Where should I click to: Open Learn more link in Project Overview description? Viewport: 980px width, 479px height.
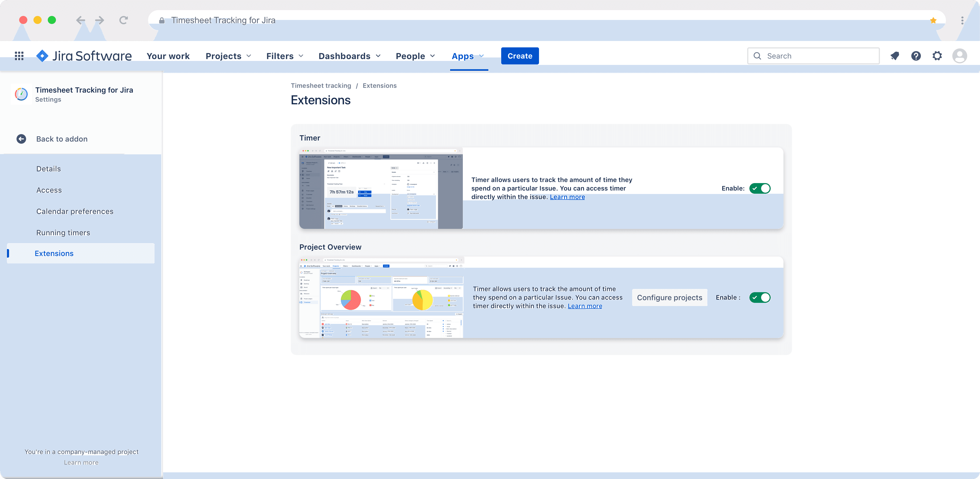585,306
